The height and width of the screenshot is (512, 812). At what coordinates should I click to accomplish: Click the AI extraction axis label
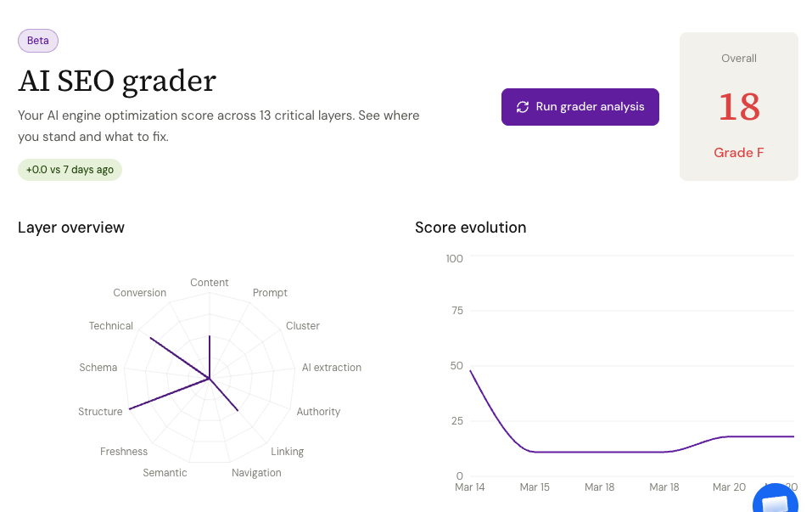331,368
